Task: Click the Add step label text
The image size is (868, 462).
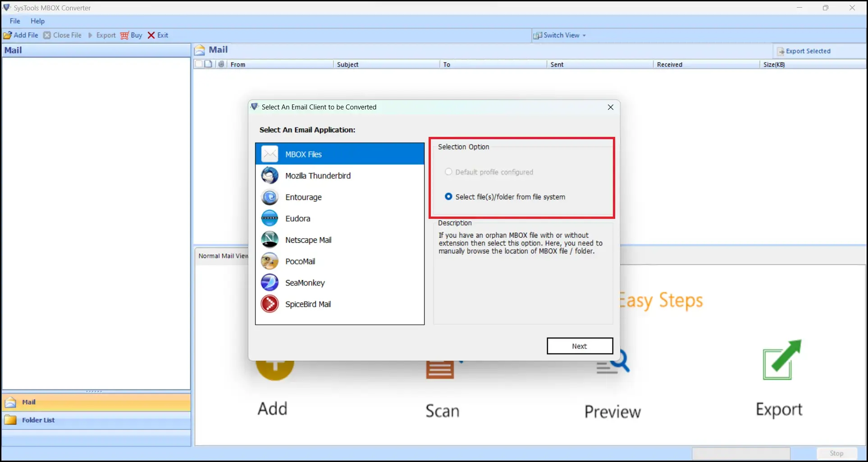Action: point(272,409)
